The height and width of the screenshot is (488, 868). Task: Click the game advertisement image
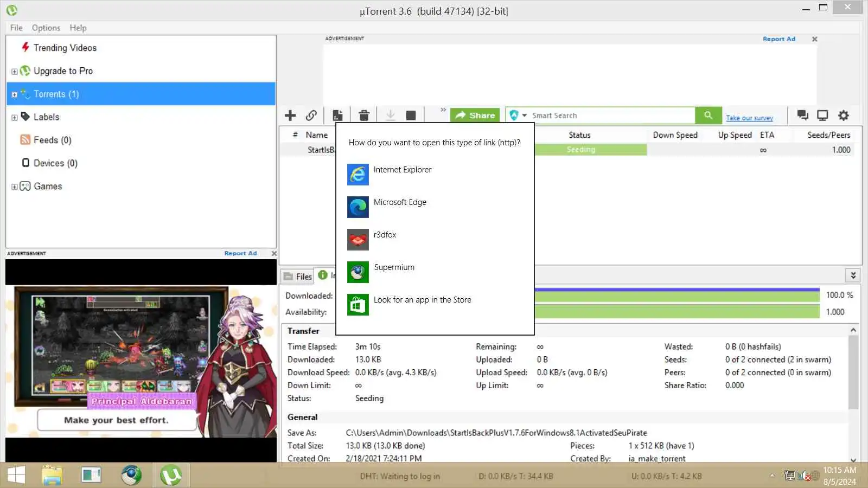141,361
